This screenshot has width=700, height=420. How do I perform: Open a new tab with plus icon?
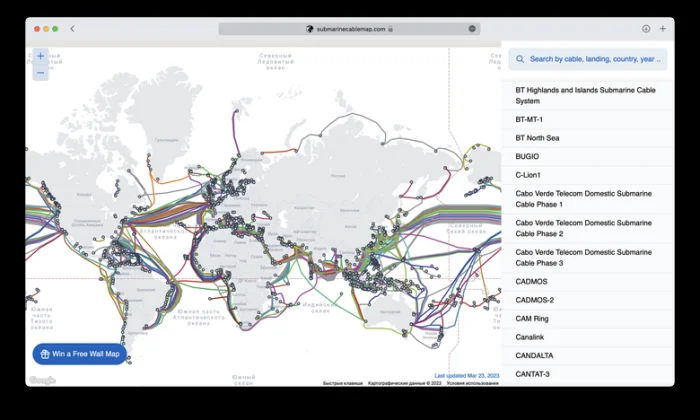(x=662, y=29)
